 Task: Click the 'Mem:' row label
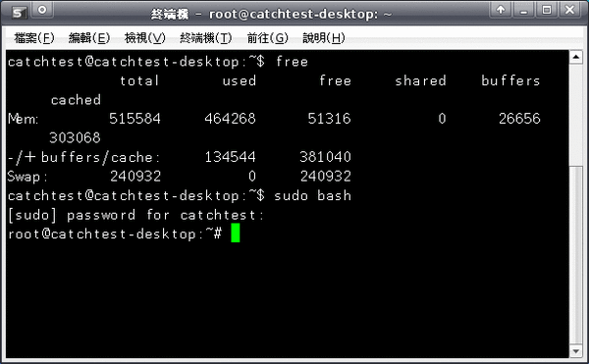(23, 119)
